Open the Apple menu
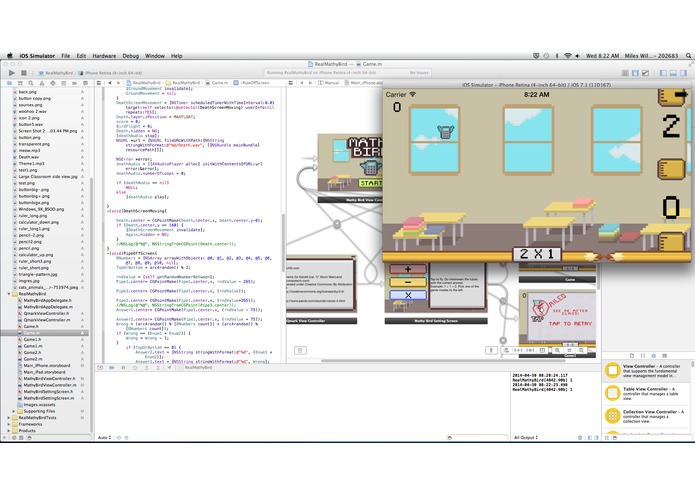Screen dimensions: 695x494 10,56
